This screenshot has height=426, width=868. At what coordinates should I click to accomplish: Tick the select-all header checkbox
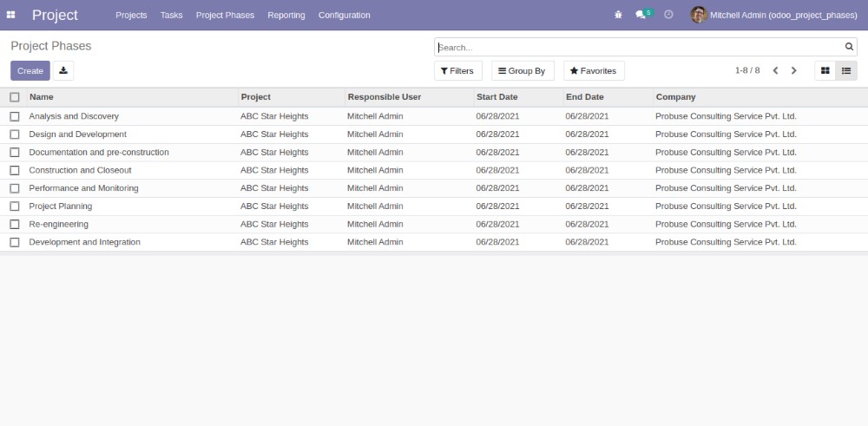[x=15, y=97]
